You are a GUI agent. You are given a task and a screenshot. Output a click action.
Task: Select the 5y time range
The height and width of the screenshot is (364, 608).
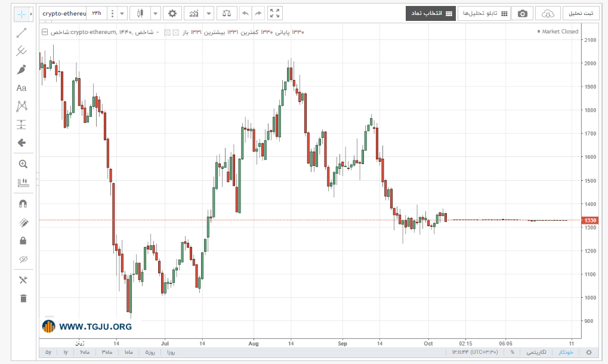point(48,353)
